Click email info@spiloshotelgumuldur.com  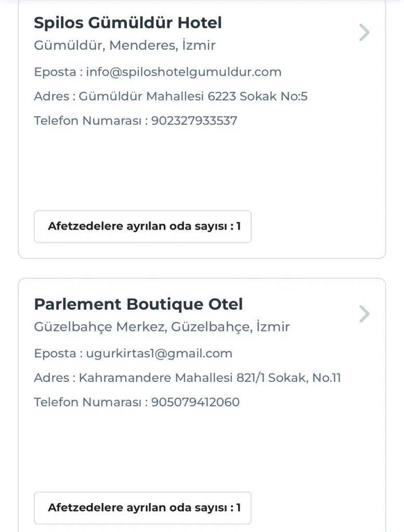[184, 72]
